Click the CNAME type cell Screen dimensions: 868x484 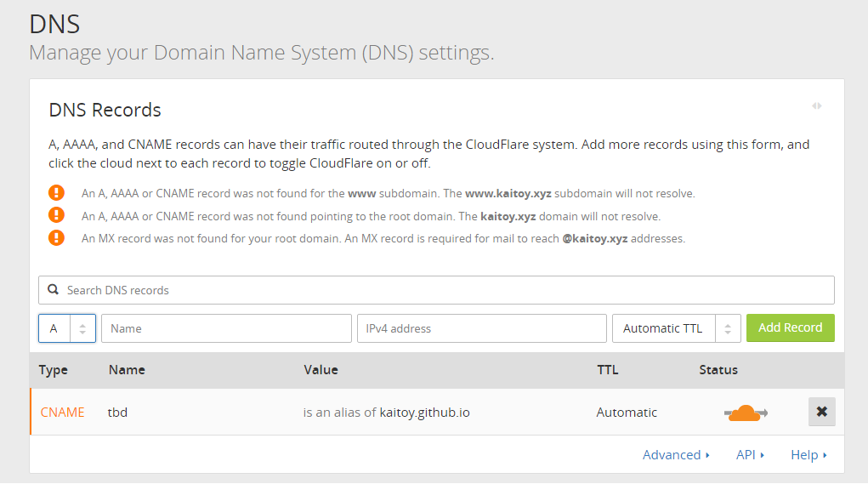point(63,413)
